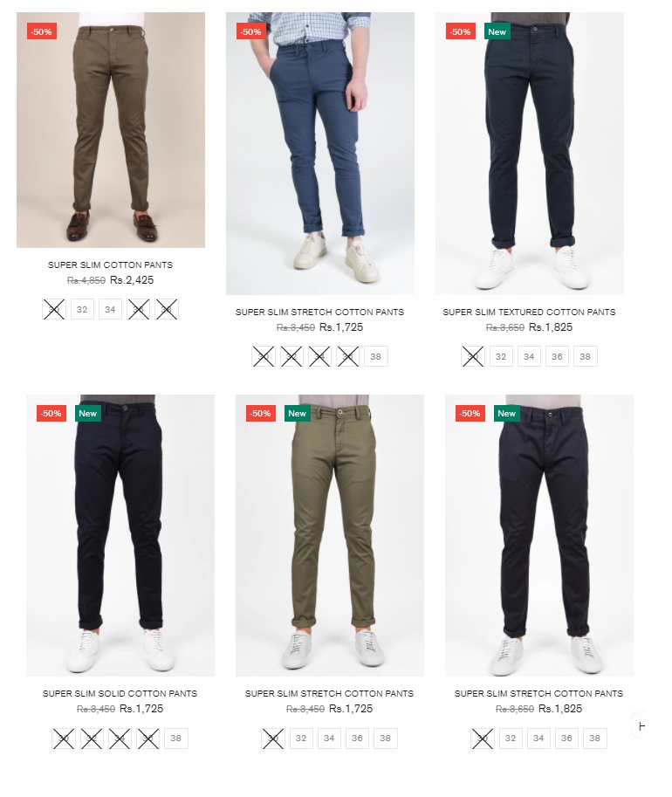Screen dimensions: 672x797
Task: Open the brown Super Slim Cotton Pants image
Action: click(111, 130)
